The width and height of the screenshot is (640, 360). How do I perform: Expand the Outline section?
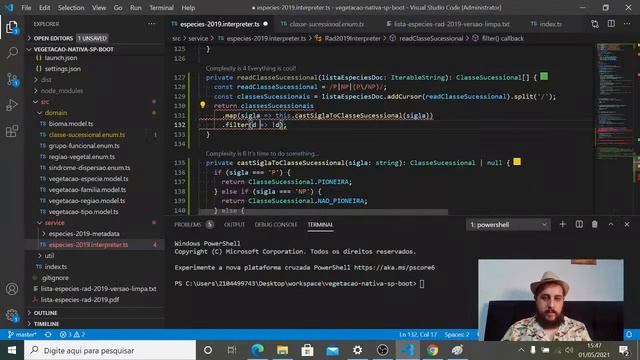[45, 313]
